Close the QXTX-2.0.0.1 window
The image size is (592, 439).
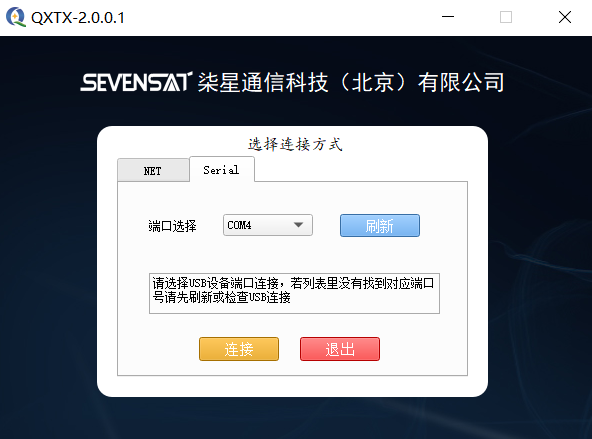pos(564,17)
